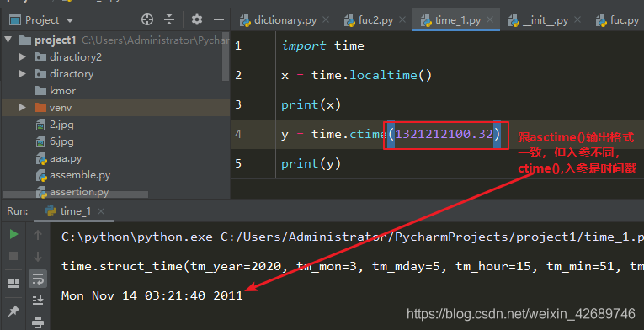Click the python.exe command line in console
This screenshot has height=330, width=644.
(353, 237)
